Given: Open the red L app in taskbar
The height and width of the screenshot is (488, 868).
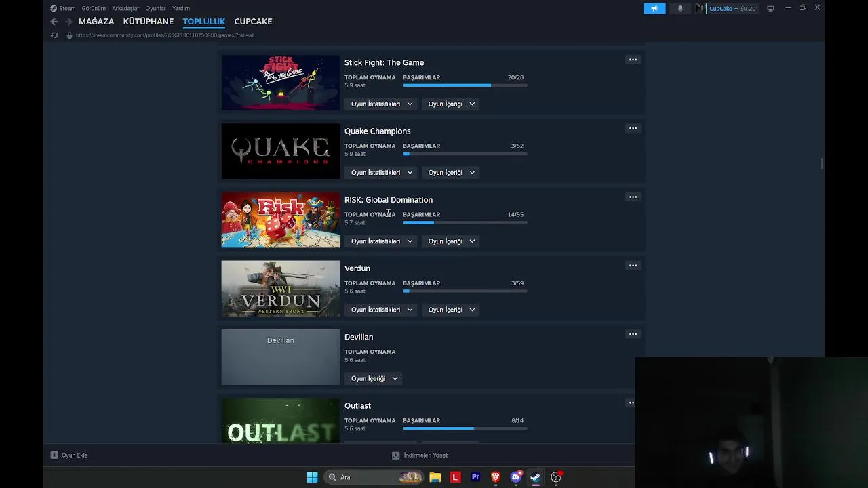Looking at the screenshot, I should pyautogui.click(x=455, y=477).
